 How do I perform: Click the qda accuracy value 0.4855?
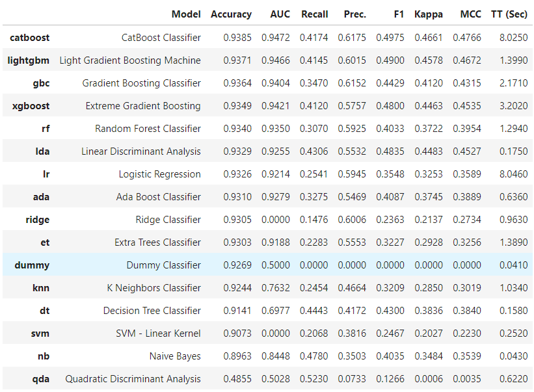(x=237, y=379)
